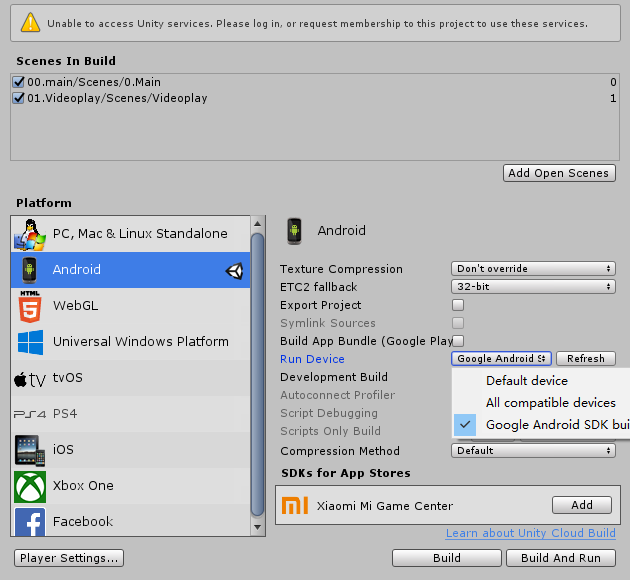The image size is (630, 580).
Task: Choose Default device menu option
Action: click(x=541, y=380)
